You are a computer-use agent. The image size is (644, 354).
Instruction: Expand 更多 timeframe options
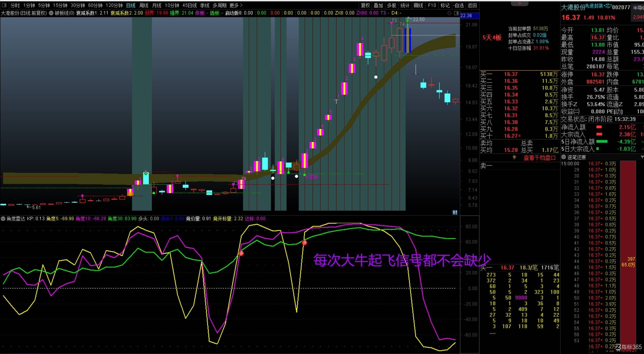point(236,5)
